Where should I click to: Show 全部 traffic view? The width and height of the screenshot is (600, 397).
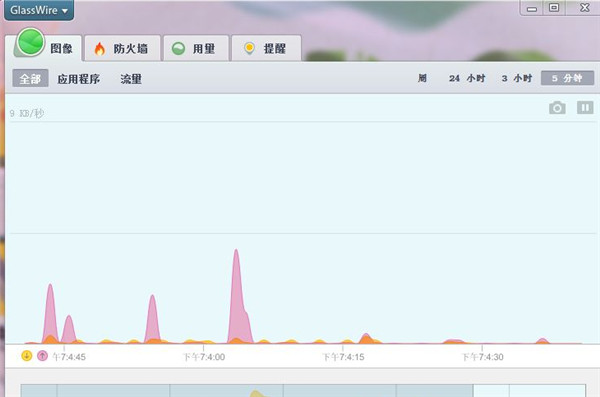(x=30, y=78)
